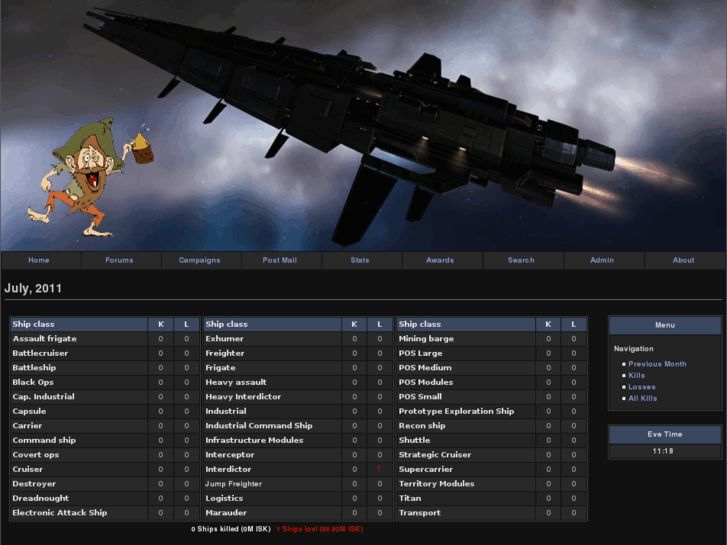The height and width of the screenshot is (545, 727).
Task: Click the Eve Time panel header
Action: pyautogui.click(x=665, y=434)
